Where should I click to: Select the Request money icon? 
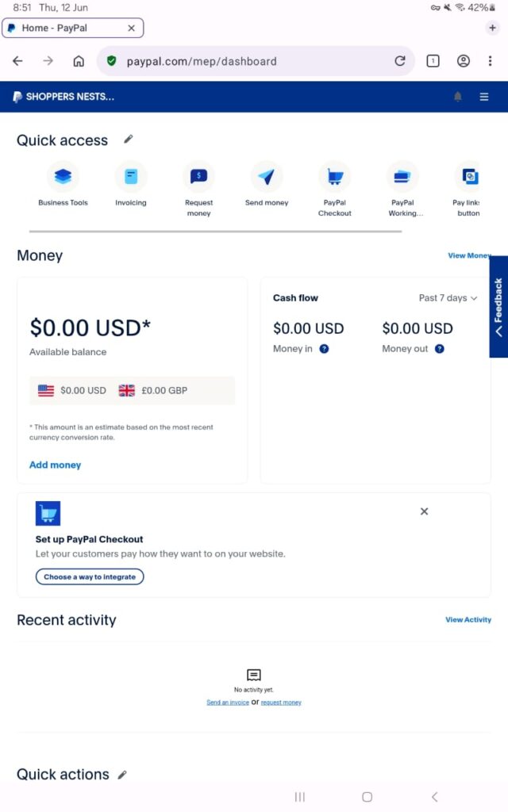point(198,177)
